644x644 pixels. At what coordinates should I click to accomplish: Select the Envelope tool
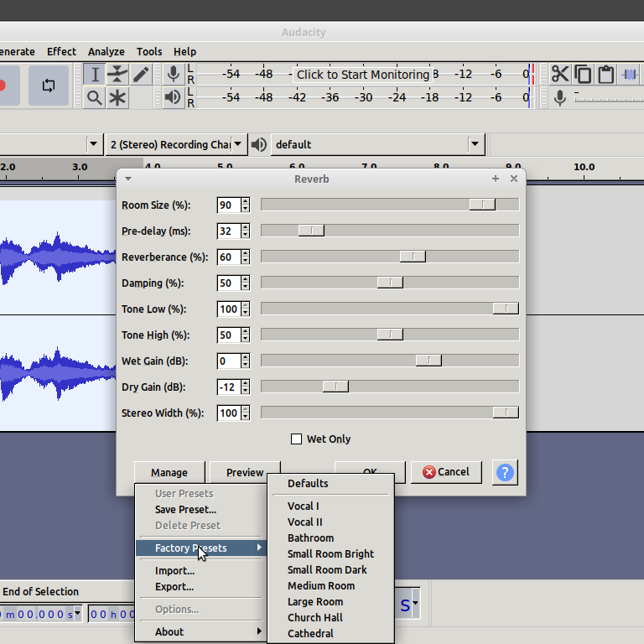pos(117,75)
